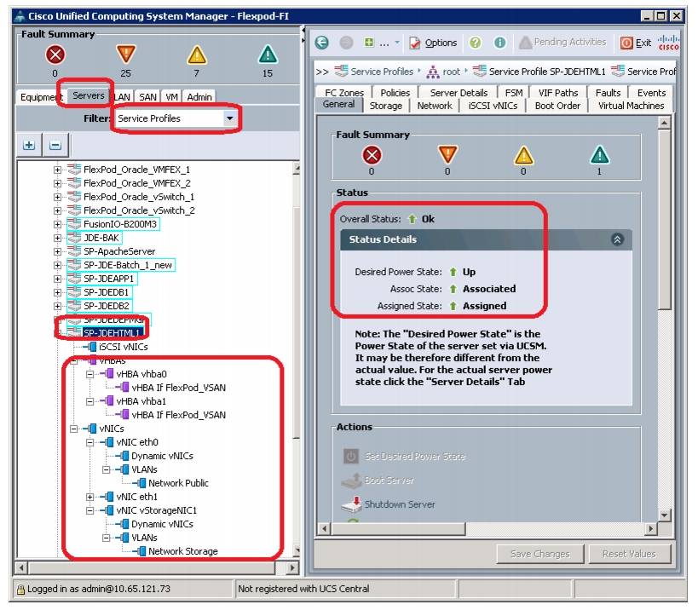Click the lock icon in status bar
The width and height of the screenshot is (698, 616).
[20, 590]
